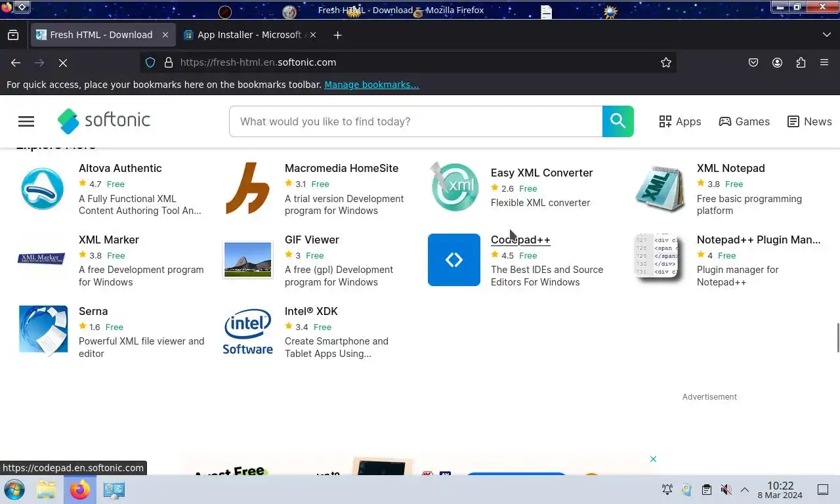840x504 pixels.
Task: View site security lock info
Action: (168, 62)
